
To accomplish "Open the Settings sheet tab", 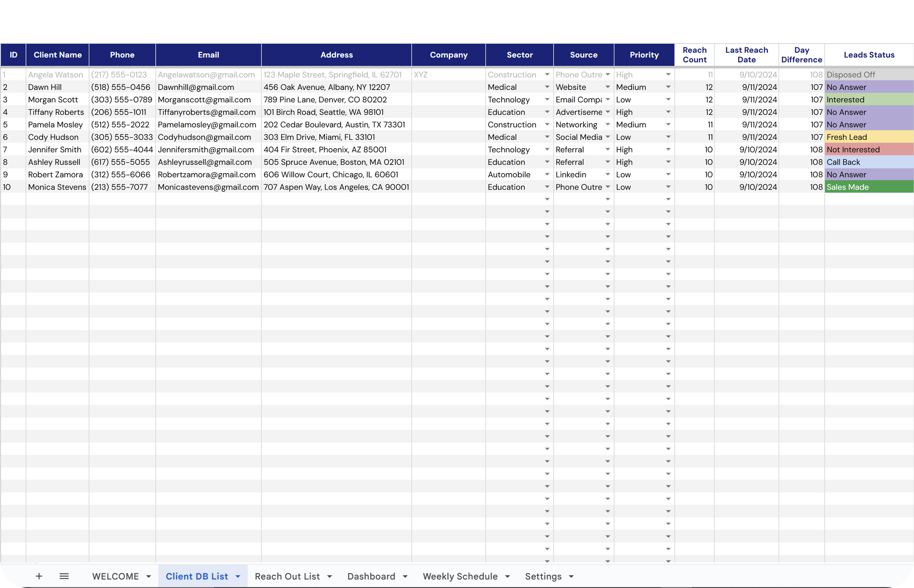I will pyautogui.click(x=543, y=576).
